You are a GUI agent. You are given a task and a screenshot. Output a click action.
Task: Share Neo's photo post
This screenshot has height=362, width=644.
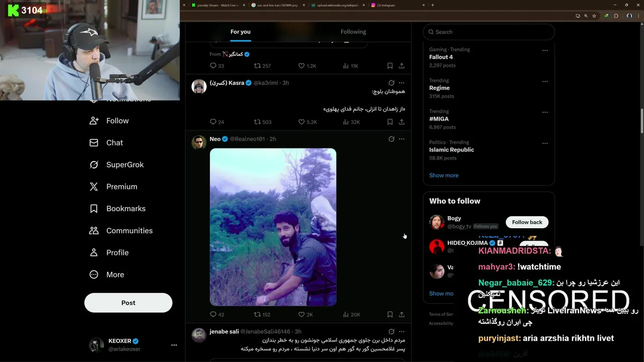tap(401, 314)
